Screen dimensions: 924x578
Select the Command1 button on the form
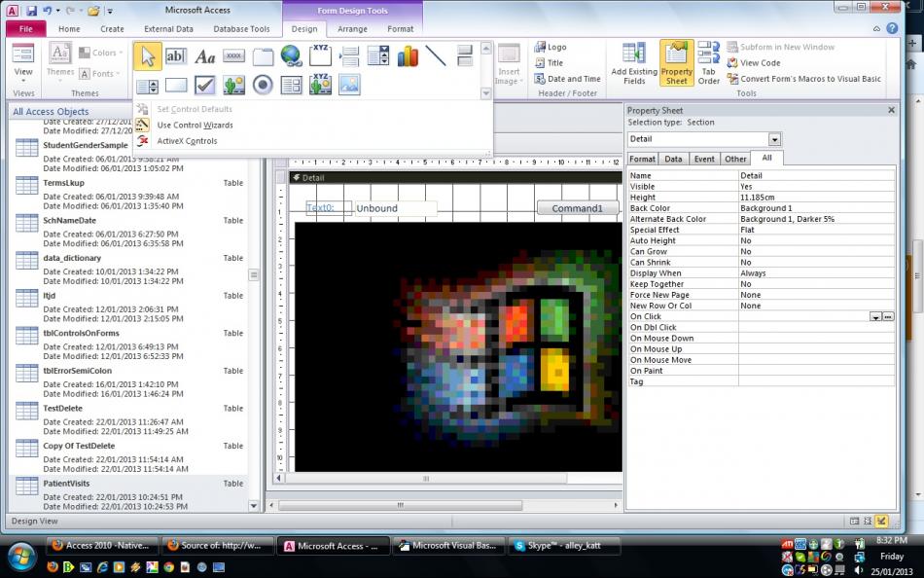click(578, 208)
